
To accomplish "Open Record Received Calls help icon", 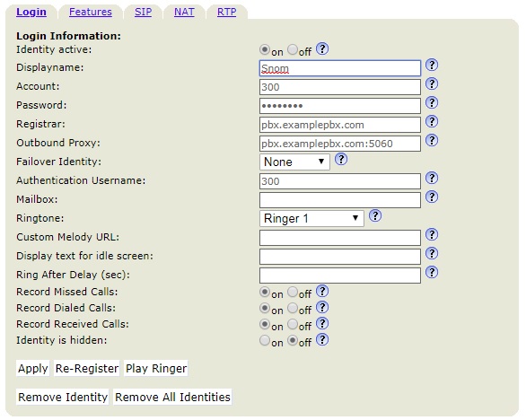I will [x=322, y=323].
